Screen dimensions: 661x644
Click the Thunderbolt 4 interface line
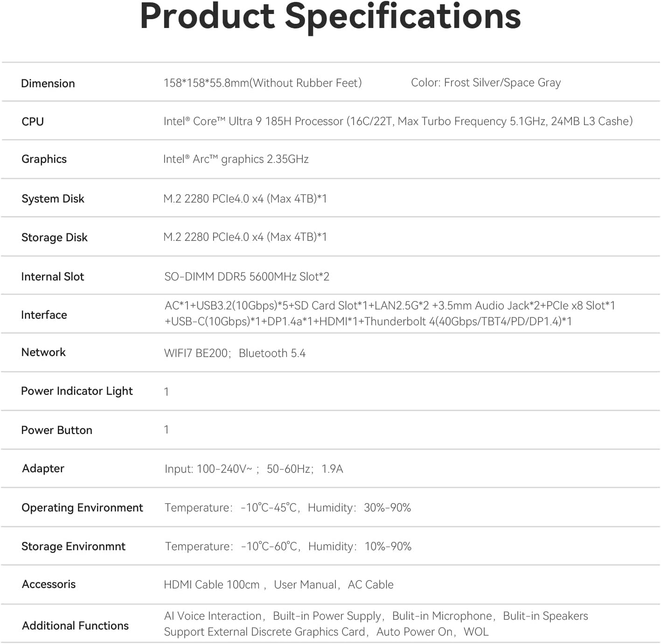click(x=368, y=322)
